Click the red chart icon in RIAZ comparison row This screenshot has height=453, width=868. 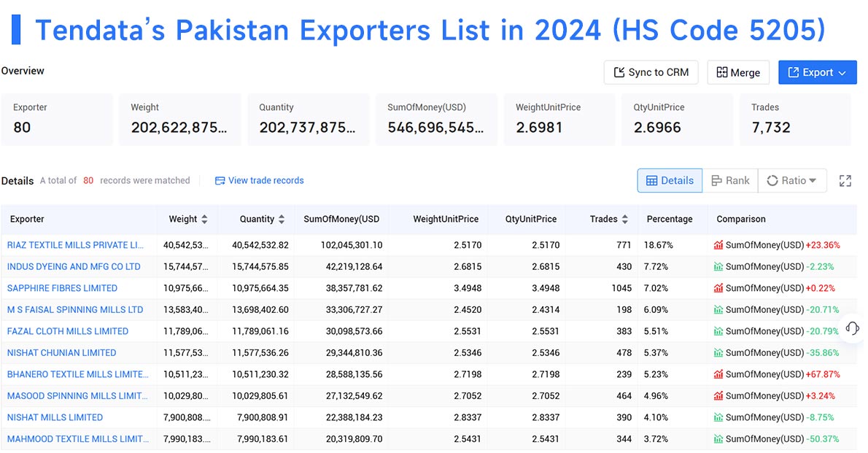pyautogui.click(x=719, y=245)
